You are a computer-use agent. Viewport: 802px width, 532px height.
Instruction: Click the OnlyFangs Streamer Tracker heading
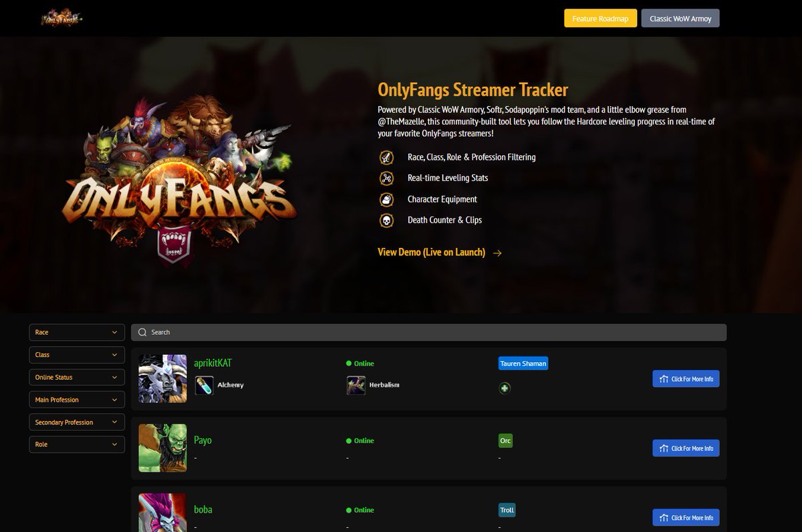(473, 90)
